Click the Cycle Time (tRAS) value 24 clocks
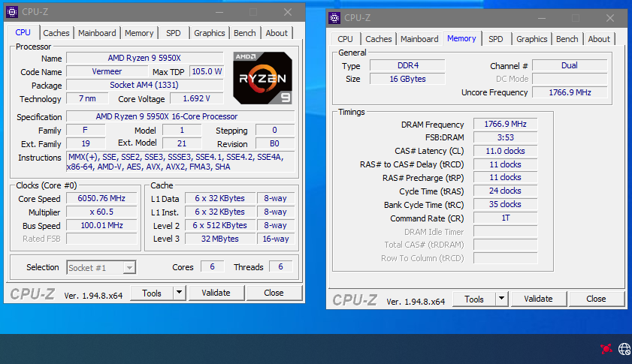632x364 pixels. coord(505,191)
